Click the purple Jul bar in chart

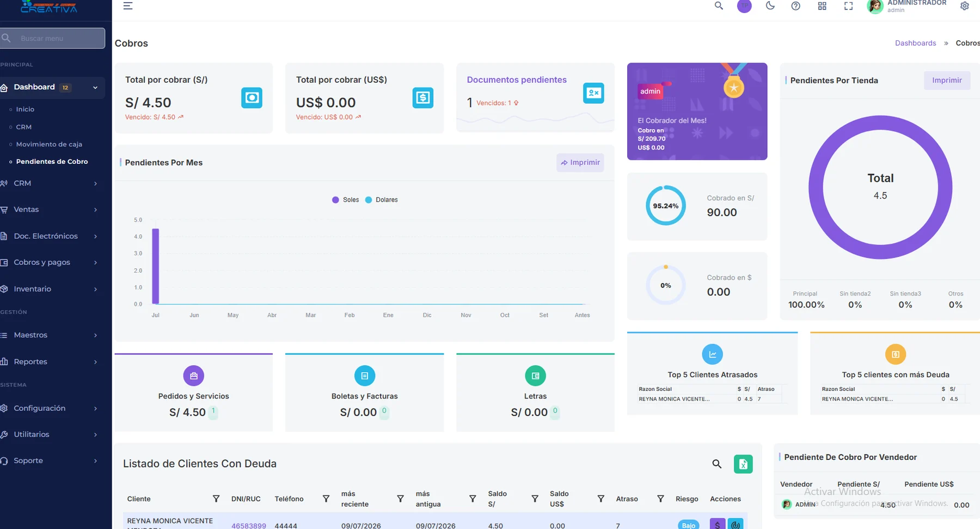point(156,266)
